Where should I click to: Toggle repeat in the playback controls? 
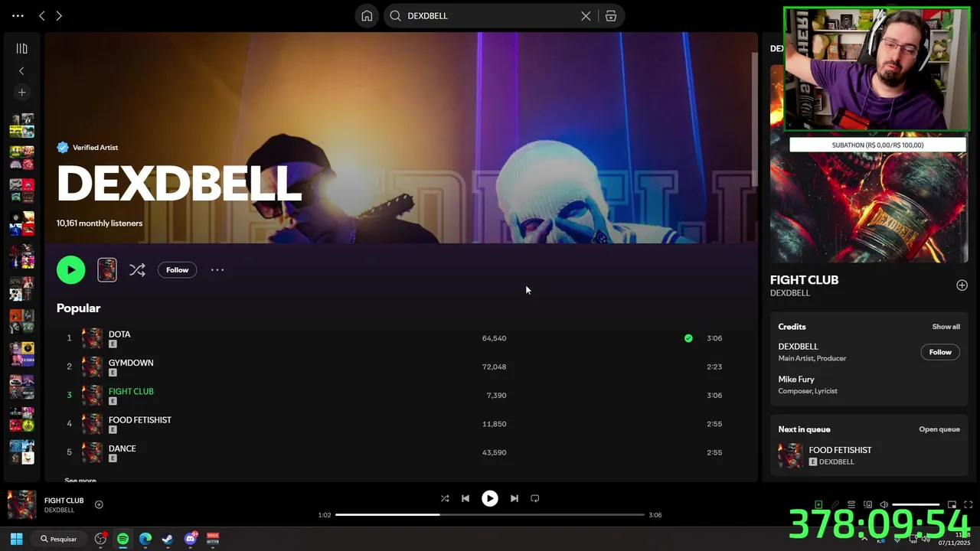coord(535,498)
